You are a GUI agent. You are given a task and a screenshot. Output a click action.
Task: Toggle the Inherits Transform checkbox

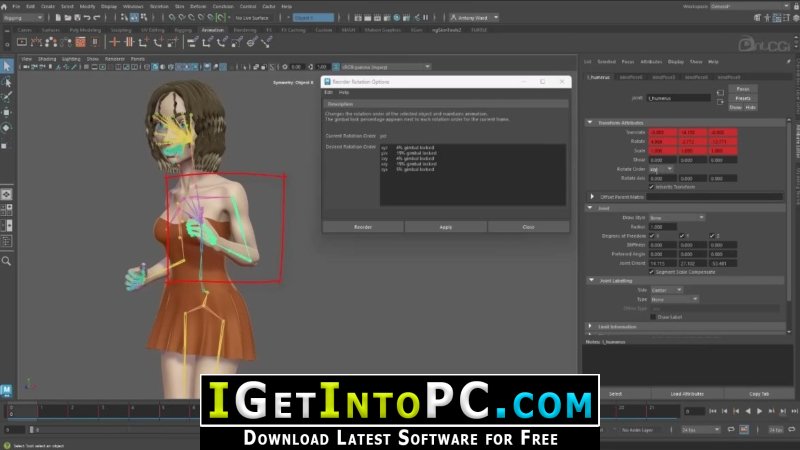click(x=652, y=187)
